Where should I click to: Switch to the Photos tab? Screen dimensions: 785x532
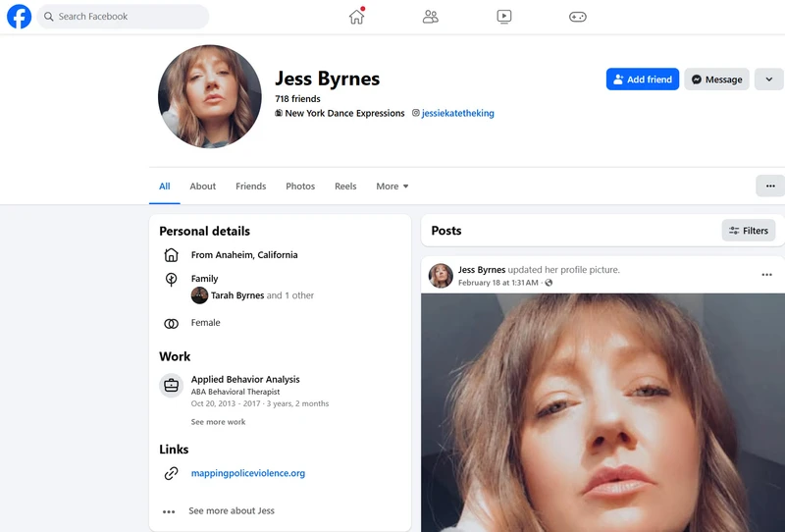300,186
